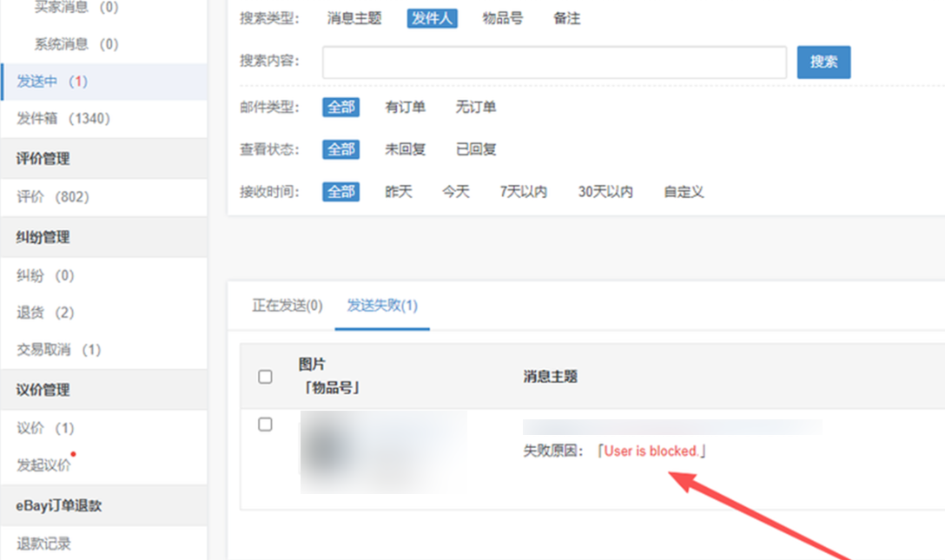Set search type to 备注

[x=566, y=18]
